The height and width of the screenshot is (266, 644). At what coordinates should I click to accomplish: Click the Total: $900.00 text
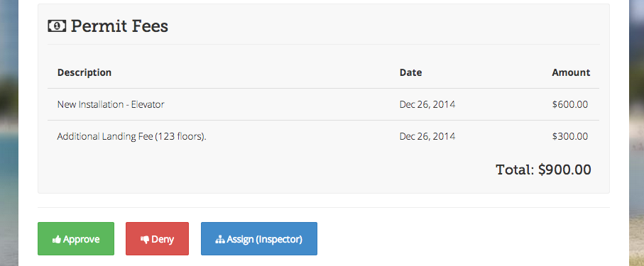coord(543,170)
